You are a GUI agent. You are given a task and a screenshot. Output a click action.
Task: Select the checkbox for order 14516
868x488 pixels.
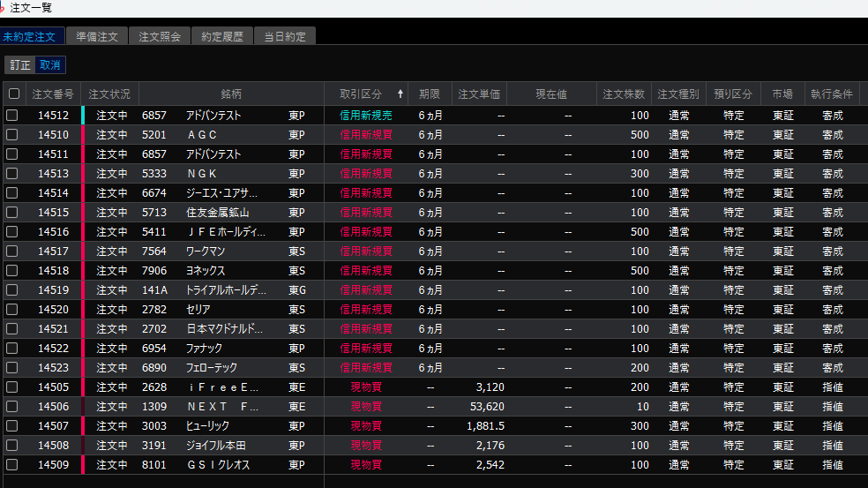12,232
